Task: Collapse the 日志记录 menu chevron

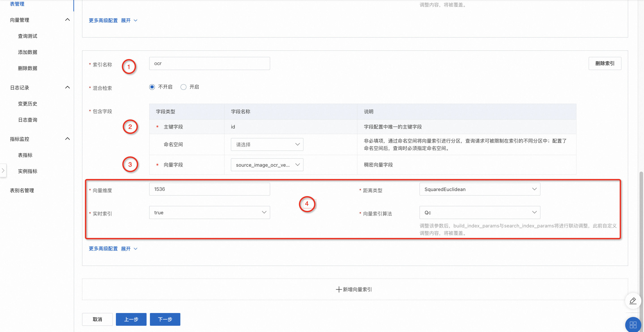Action: 67,87
